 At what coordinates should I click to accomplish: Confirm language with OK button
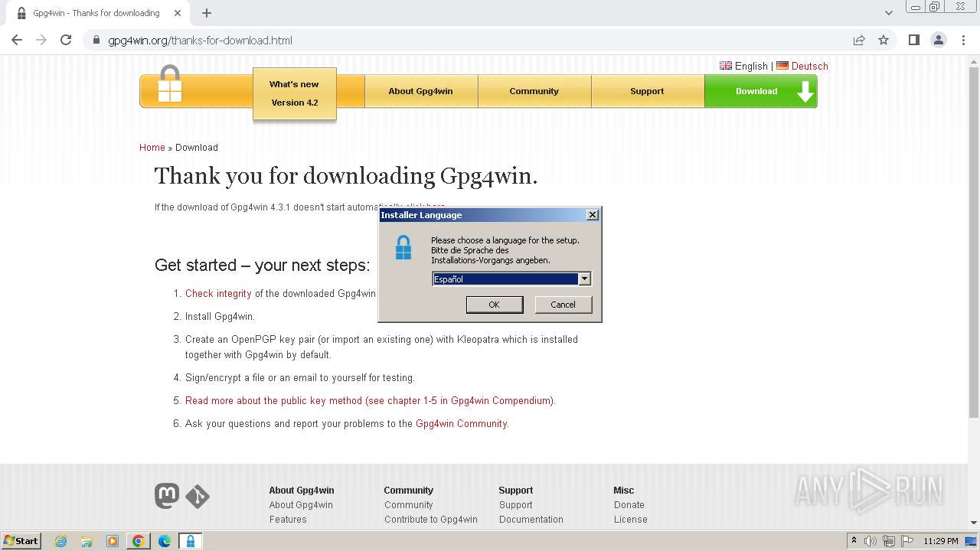coord(495,305)
